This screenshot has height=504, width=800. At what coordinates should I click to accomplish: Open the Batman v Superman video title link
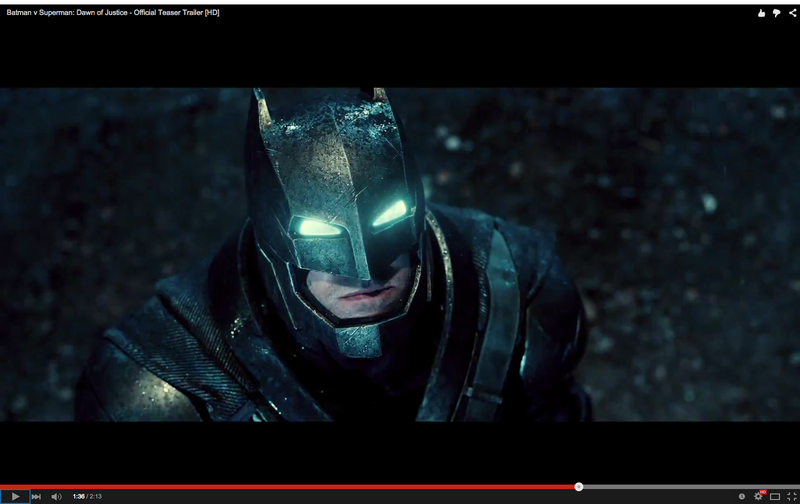[113, 13]
